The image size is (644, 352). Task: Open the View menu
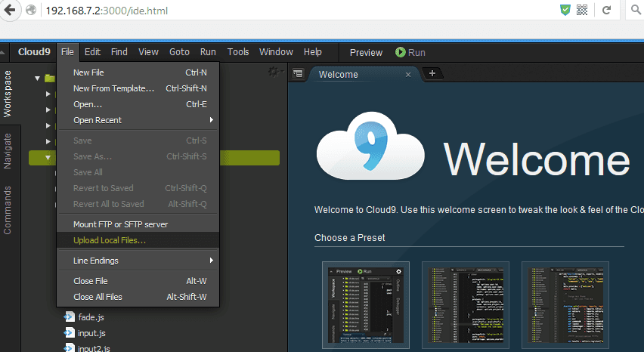point(148,51)
